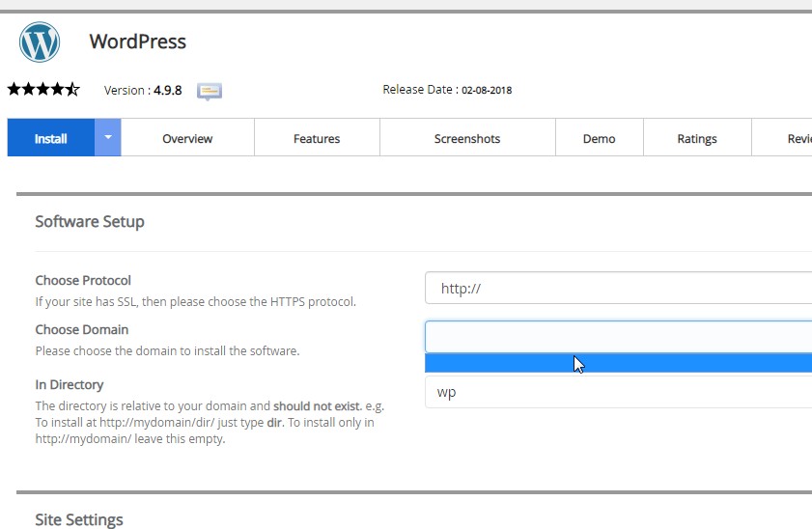Click the SSL HTTPS protocol hint text
The height and width of the screenshot is (529, 812).
click(196, 302)
